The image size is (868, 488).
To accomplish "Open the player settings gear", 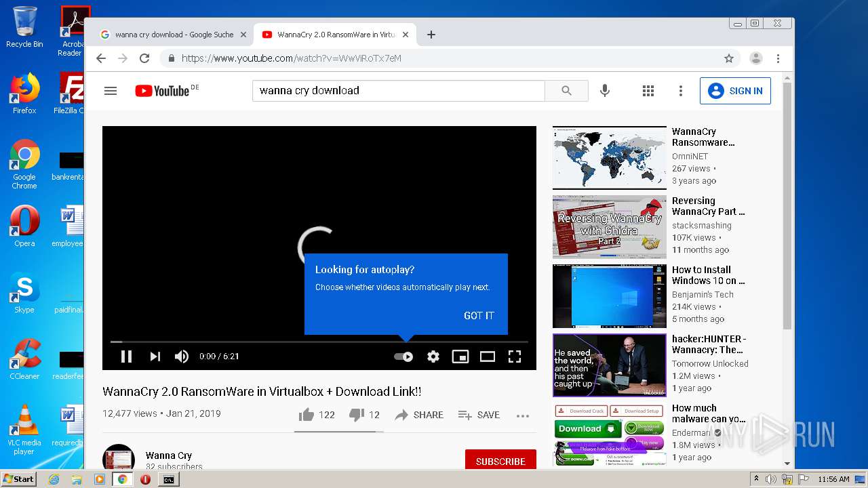I will point(433,357).
